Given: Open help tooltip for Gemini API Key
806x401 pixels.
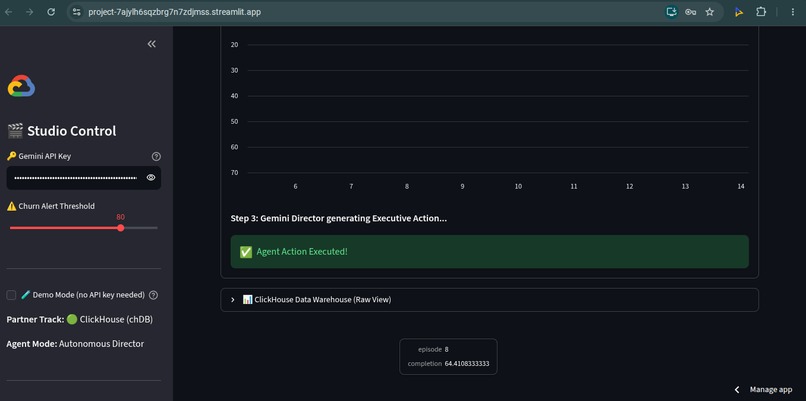Looking at the screenshot, I should (156, 156).
